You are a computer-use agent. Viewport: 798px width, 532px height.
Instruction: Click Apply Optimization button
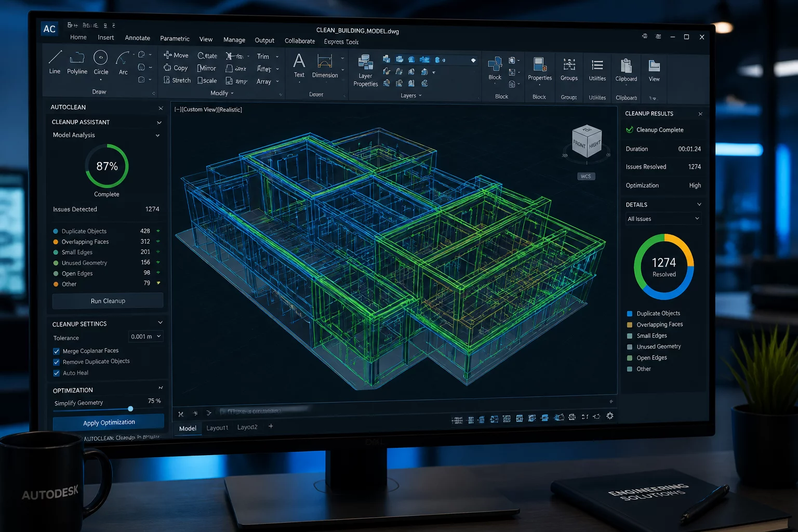pos(109,422)
